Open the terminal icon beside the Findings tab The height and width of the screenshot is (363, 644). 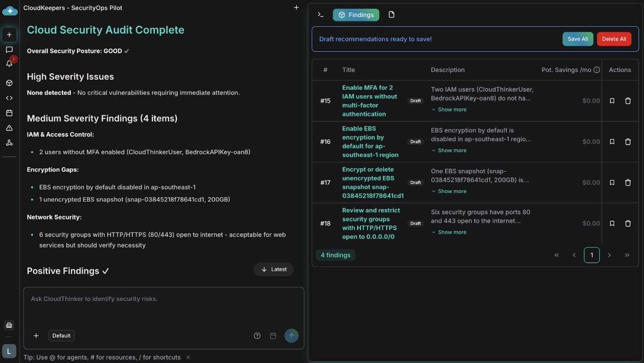point(320,15)
